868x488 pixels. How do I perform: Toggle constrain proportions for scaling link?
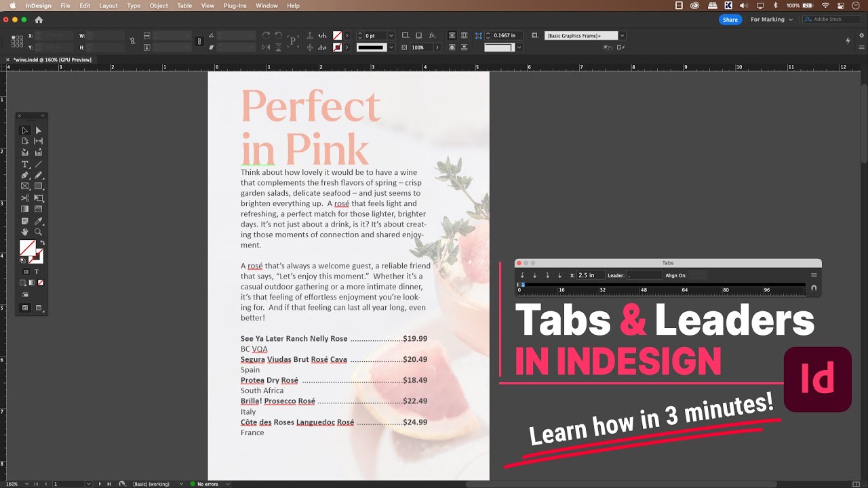[x=199, y=41]
